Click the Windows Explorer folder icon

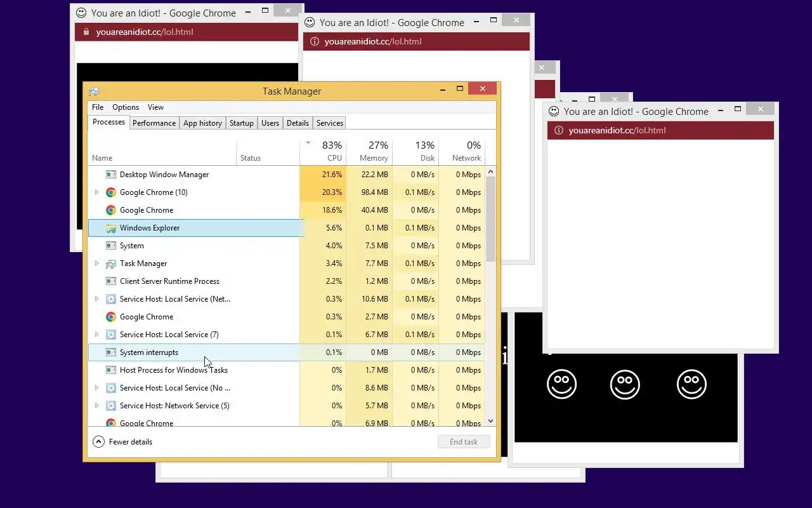[111, 228]
